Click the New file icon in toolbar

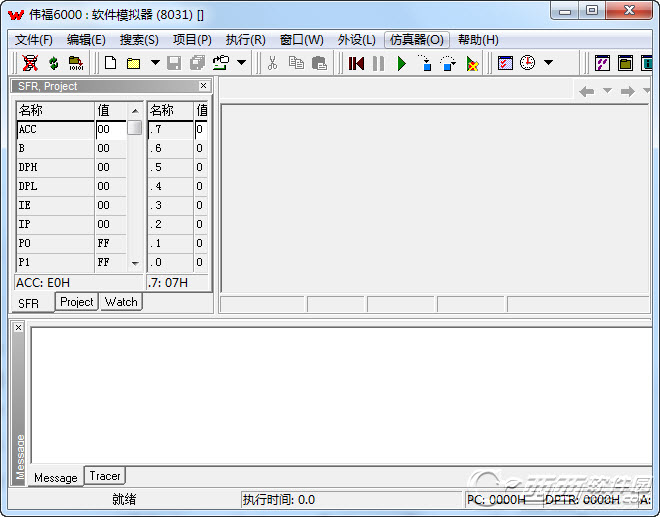(111, 63)
